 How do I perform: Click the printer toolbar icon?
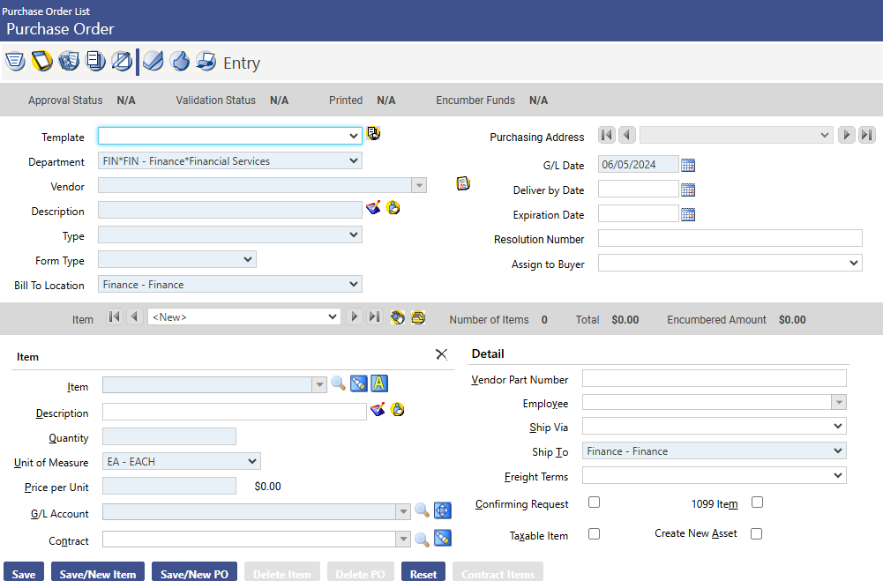(206, 61)
